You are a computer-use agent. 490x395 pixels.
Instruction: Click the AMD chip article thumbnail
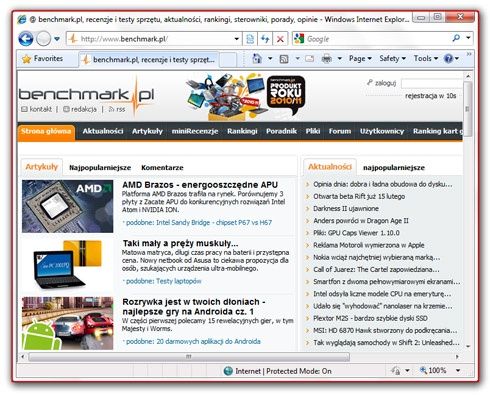coord(68,206)
